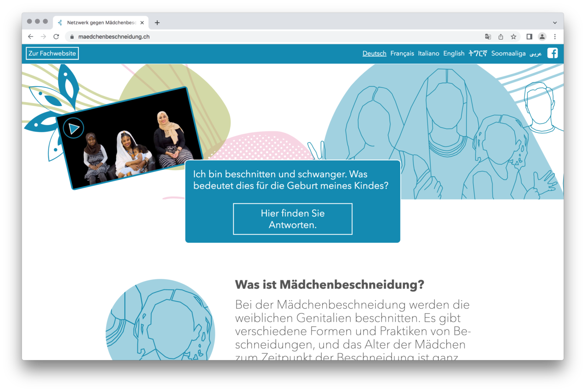This screenshot has height=392, width=586.
Task: Select the Italiano language link
Action: [429, 54]
